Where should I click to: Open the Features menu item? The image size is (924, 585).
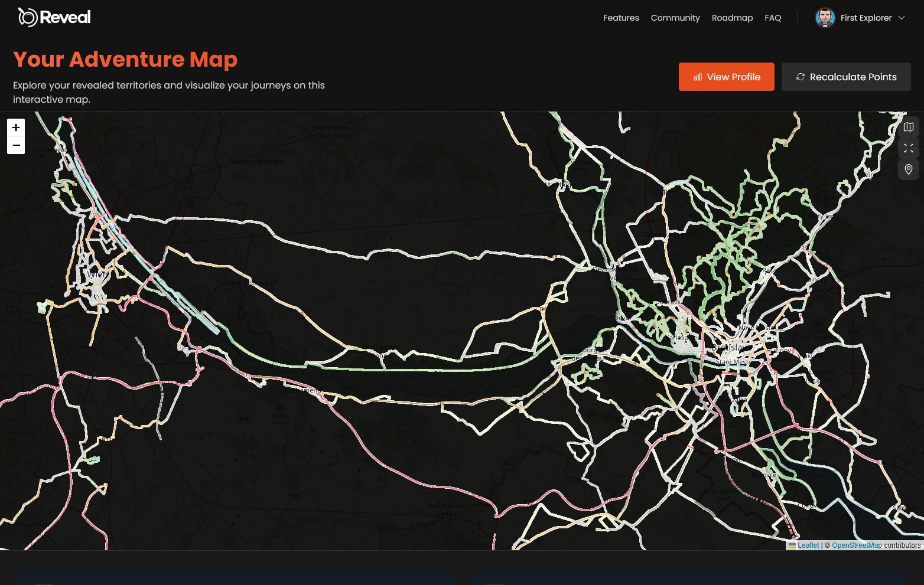coord(621,18)
